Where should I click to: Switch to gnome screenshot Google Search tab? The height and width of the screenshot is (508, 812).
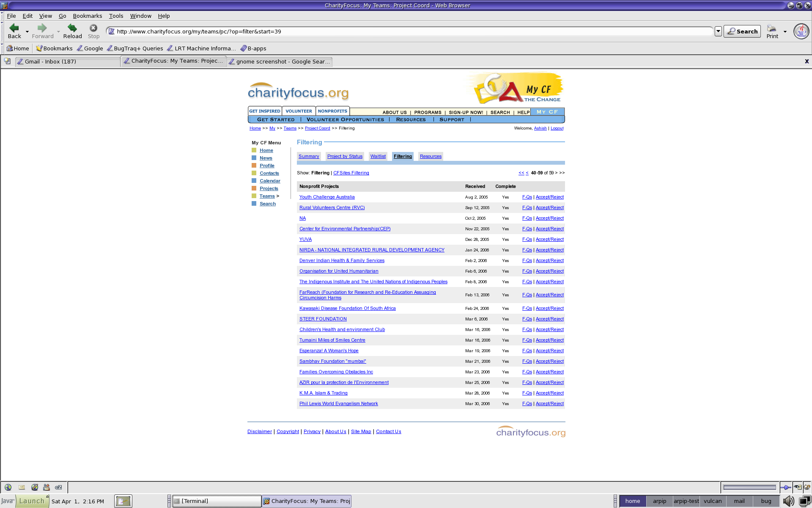point(280,62)
